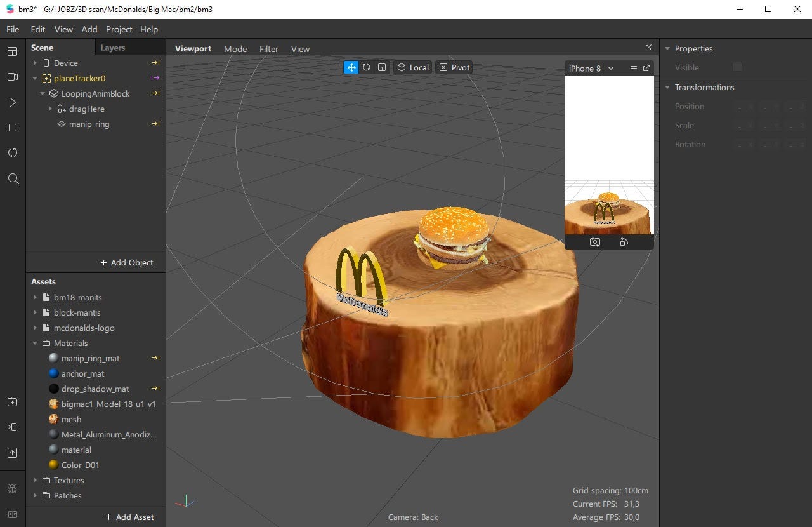This screenshot has width=812, height=527.
Task: Switch to the Layers tab
Action: (x=113, y=48)
